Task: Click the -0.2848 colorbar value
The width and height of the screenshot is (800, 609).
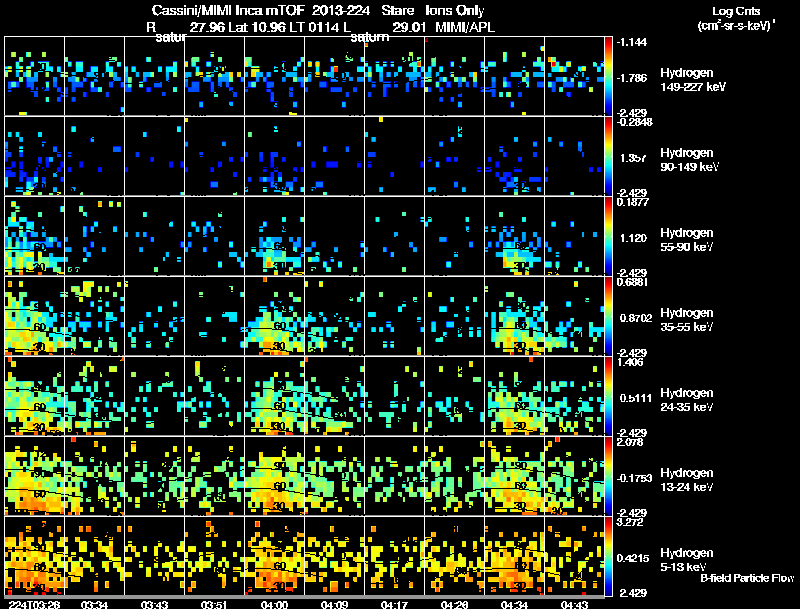Action: coord(634,122)
